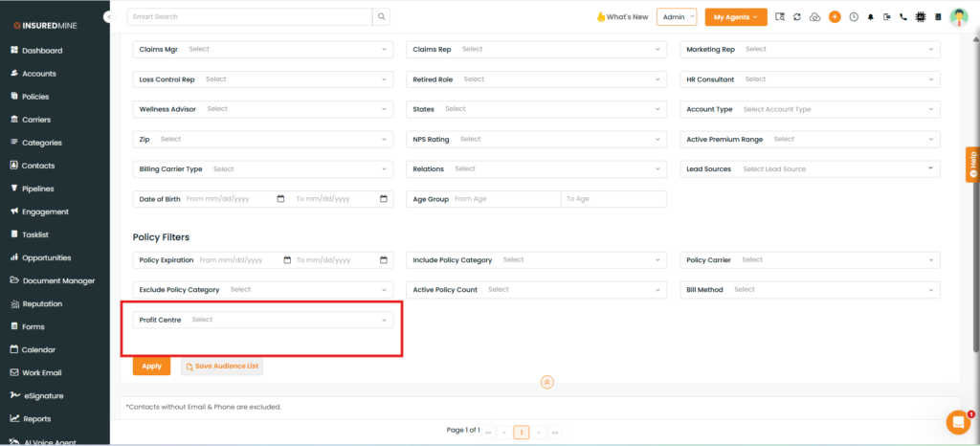The width and height of the screenshot is (980, 446).
Task: Open the Policy Carrier dropdown
Action: [810, 259]
